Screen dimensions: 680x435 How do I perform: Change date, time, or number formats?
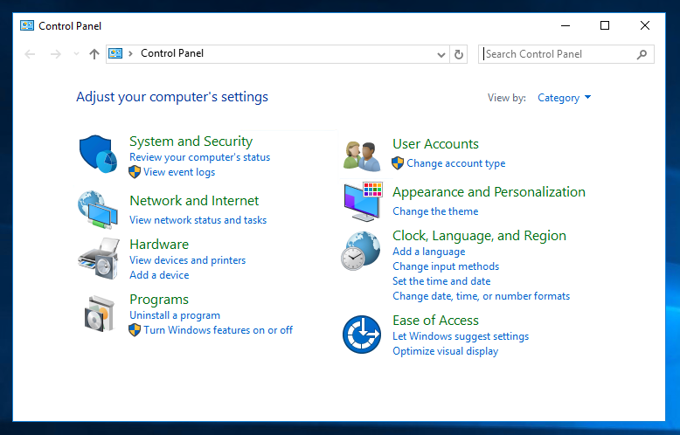pos(481,296)
